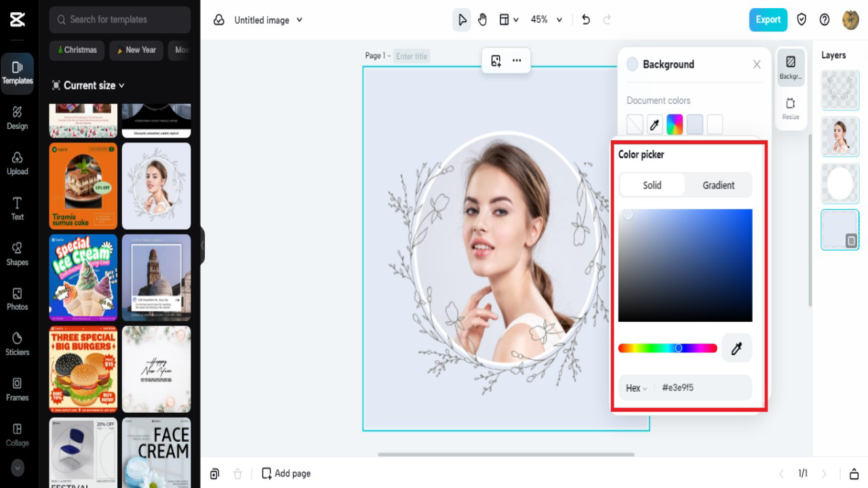Screen dimensions: 868x488
Task: Click the document colors eyedropper swatch
Action: [654, 125]
